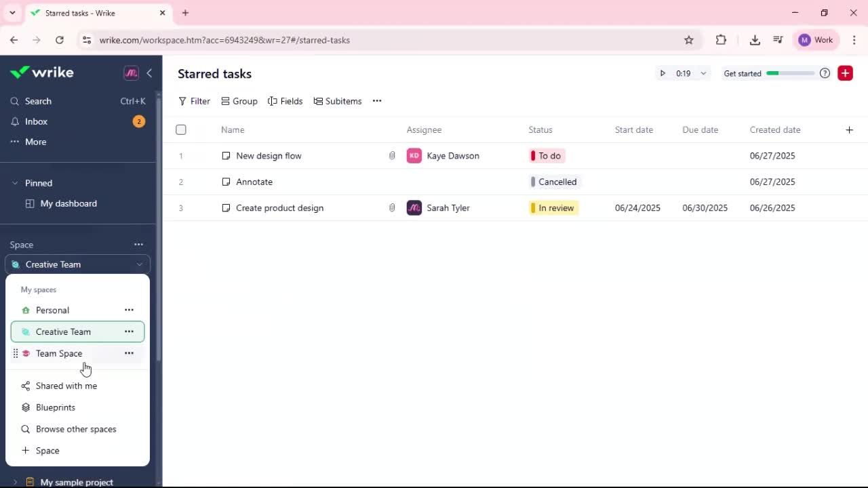Viewport: 868px width, 488px height.
Task: Open the timer dropdown arrow
Action: (703, 73)
